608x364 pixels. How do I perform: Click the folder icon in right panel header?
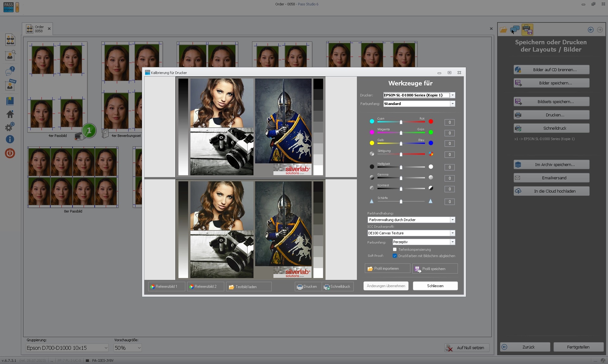point(503,30)
